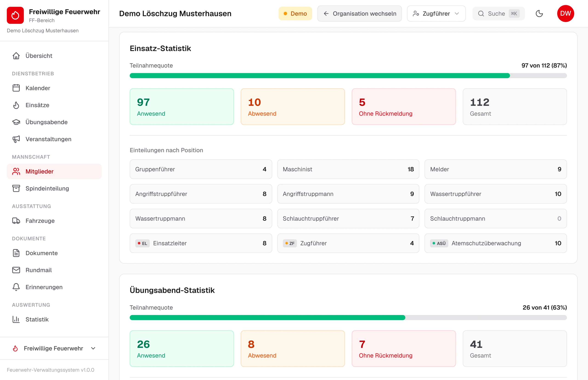The width and height of the screenshot is (588, 380).
Task: Open the Einsätze page
Action: click(54, 105)
